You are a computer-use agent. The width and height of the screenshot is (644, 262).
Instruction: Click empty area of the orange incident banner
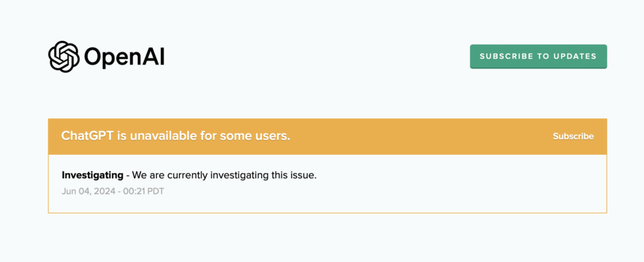(x=419, y=137)
